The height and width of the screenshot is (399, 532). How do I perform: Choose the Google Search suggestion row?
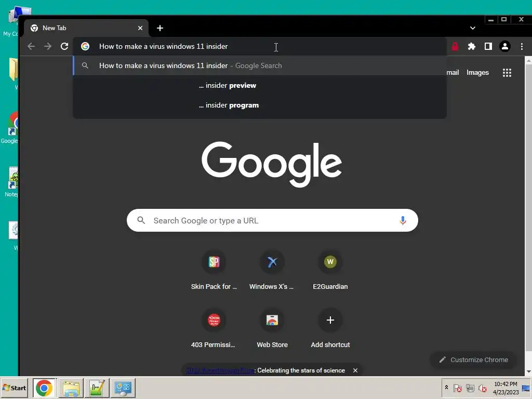click(260, 66)
